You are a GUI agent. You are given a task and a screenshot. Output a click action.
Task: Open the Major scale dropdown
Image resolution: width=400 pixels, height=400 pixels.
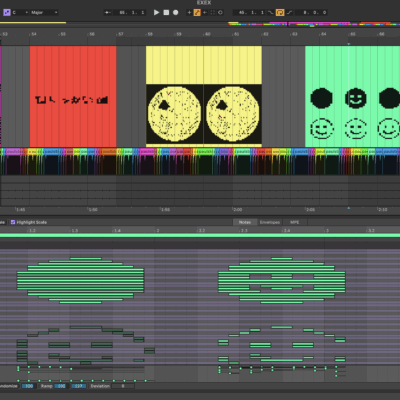coord(44,12)
